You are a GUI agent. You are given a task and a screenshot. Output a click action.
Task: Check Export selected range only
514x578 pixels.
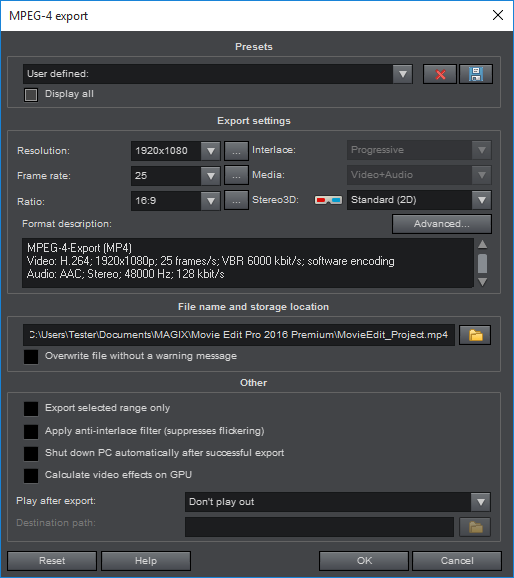[31, 409]
